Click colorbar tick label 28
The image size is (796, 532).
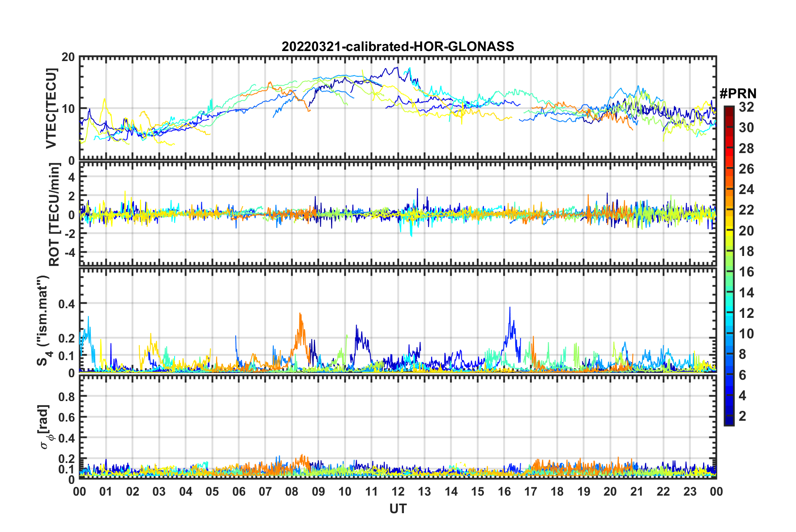click(746, 148)
